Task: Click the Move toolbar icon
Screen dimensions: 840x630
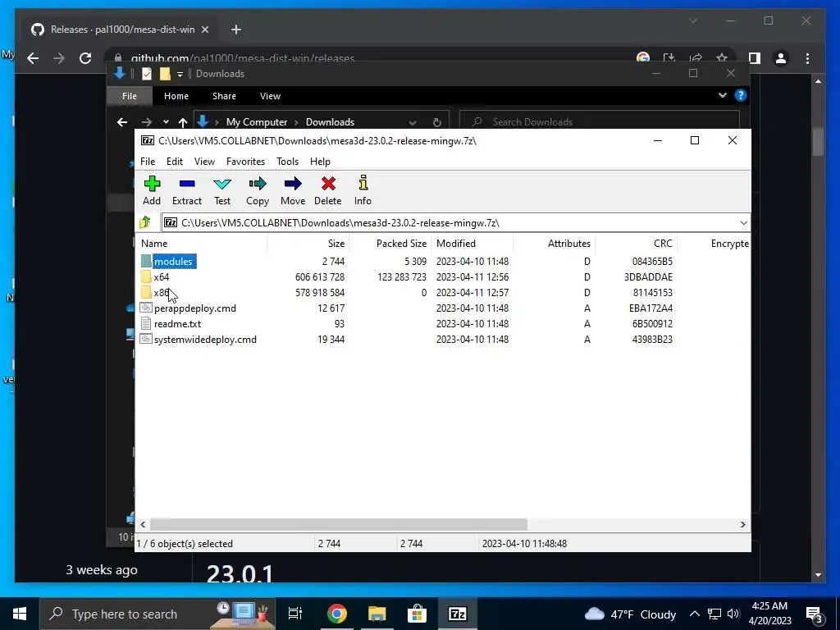Action: (293, 184)
